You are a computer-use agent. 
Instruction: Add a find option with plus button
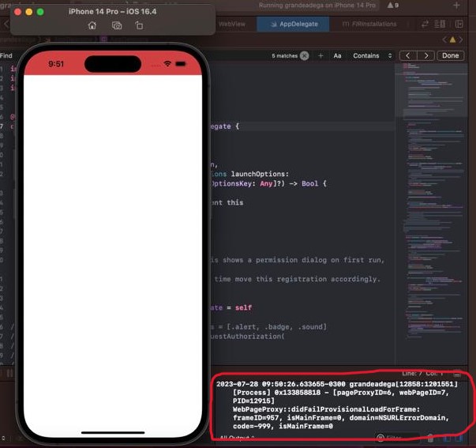[x=320, y=56]
